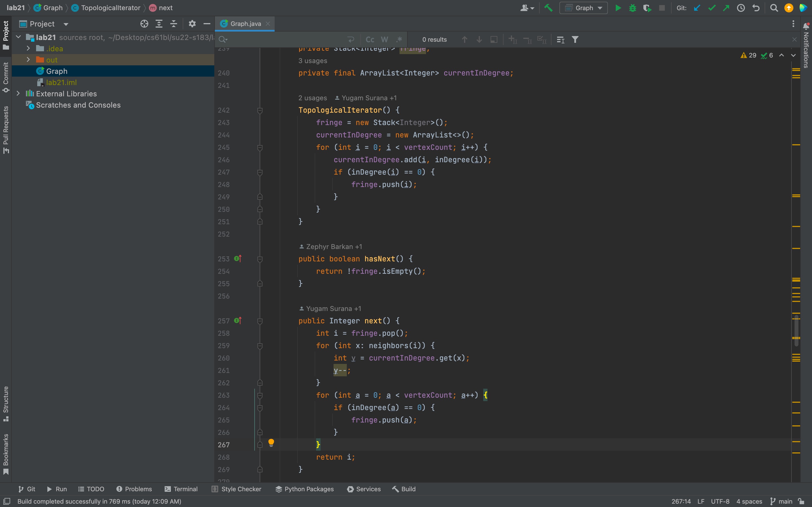Click the filter search results icon
This screenshot has height=507, width=812.
[x=575, y=39]
